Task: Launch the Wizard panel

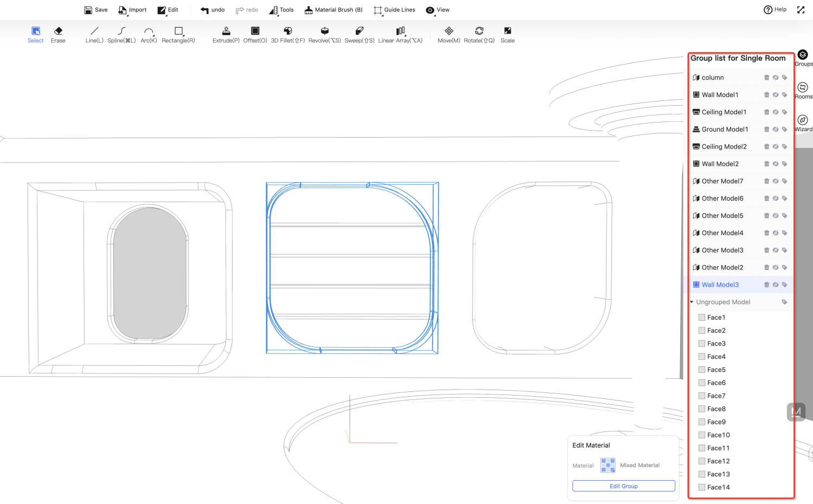Action: click(803, 123)
